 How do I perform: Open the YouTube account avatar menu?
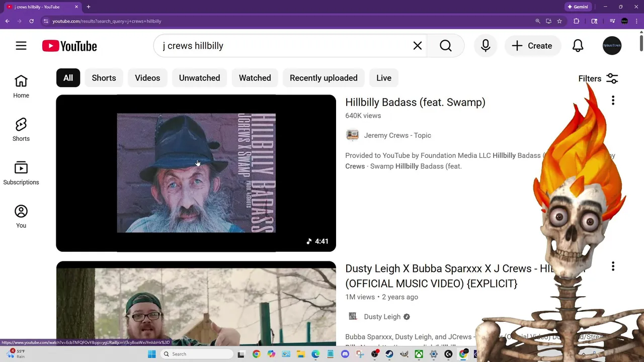coord(612,46)
